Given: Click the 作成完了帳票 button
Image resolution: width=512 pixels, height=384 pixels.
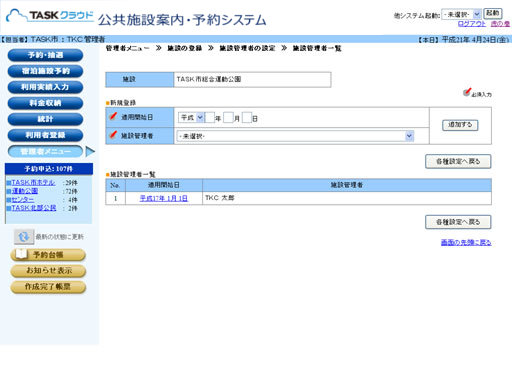Looking at the screenshot, I should [48, 287].
